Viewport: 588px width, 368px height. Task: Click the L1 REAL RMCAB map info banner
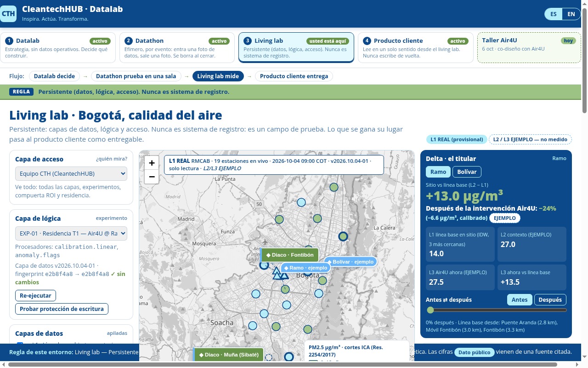[274, 165]
